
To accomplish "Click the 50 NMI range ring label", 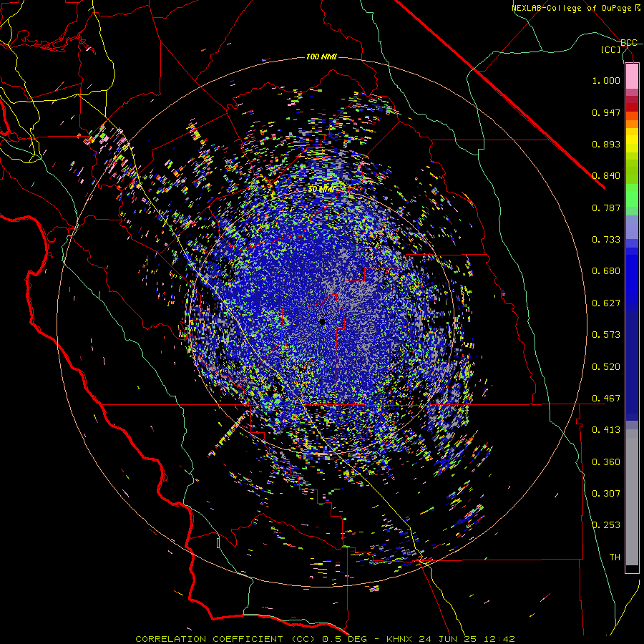I will (321, 190).
